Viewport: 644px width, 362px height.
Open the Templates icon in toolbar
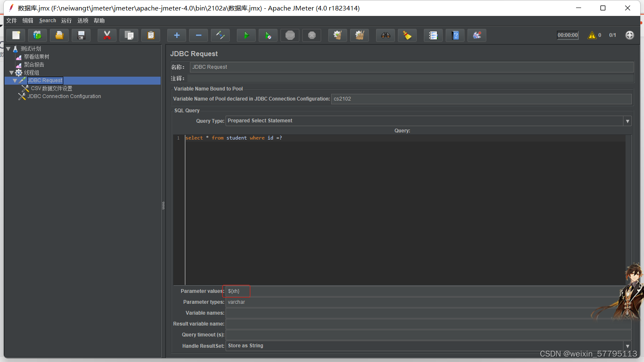pos(38,36)
